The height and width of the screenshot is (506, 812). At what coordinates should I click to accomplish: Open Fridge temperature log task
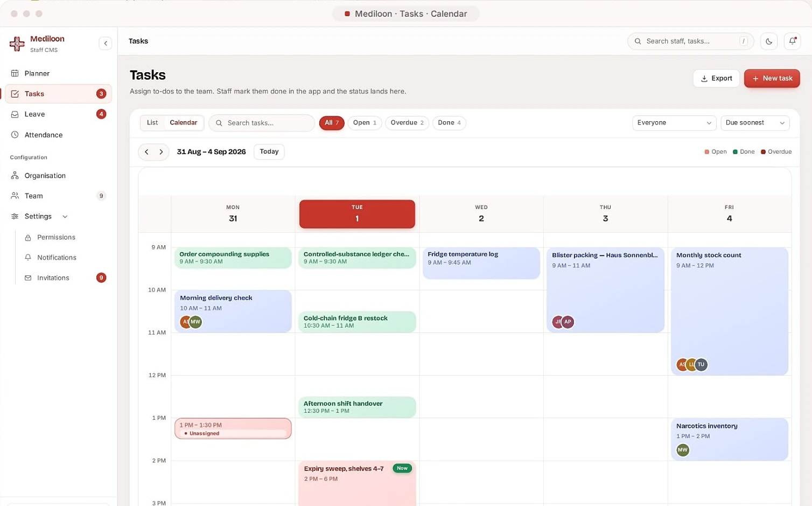(x=481, y=263)
